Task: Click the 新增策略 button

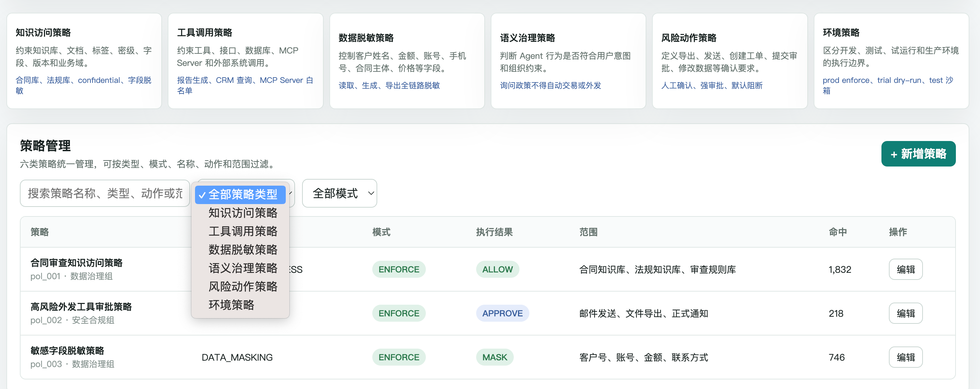Action: click(918, 154)
